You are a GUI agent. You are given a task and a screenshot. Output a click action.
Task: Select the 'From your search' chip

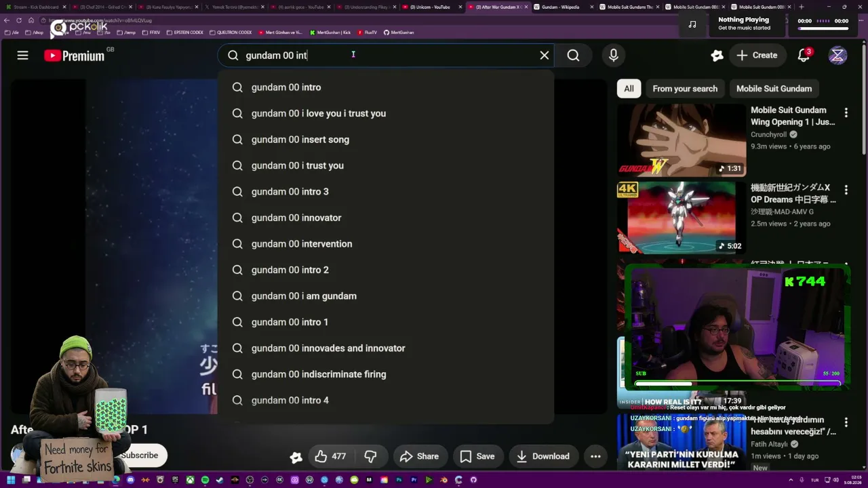coord(685,89)
